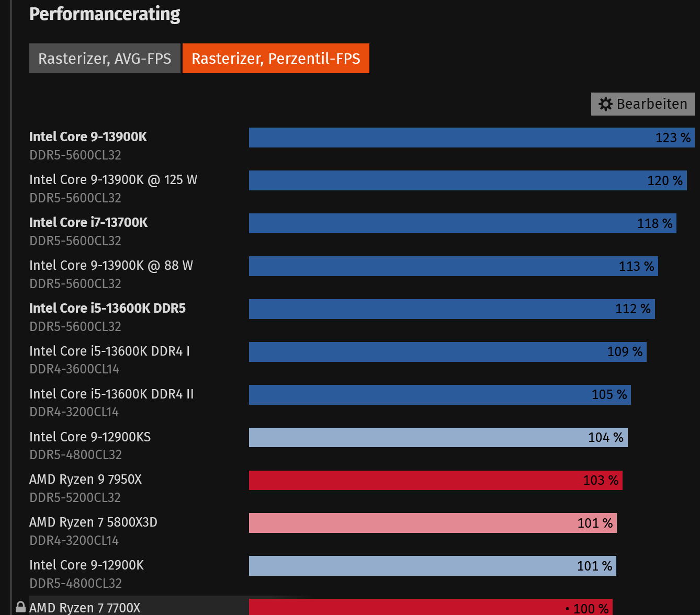
Task: Select the AMD Ryzen 7 7700X label
Action: pyautogui.click(x=85, y=608)
